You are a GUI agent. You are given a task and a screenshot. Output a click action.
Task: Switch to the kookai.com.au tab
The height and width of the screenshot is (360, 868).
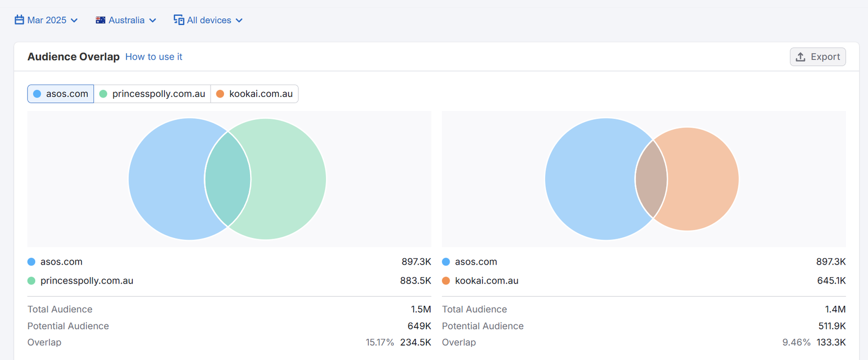coord(254,94)
